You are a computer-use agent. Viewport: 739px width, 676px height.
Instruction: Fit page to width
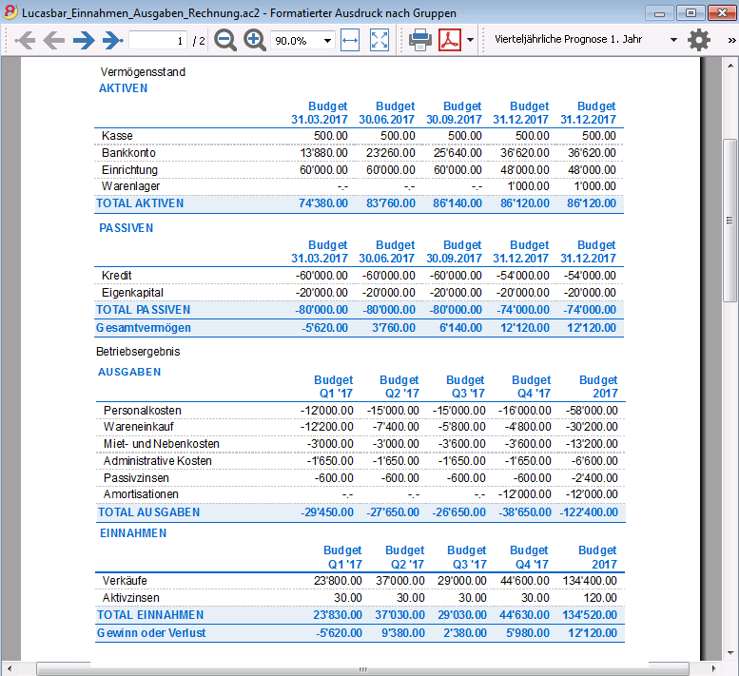349,40
